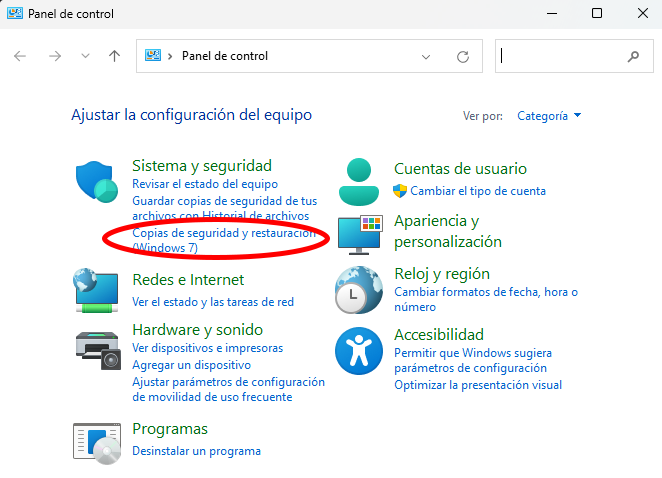Minimize the Panel de control window

pos(552,14)
